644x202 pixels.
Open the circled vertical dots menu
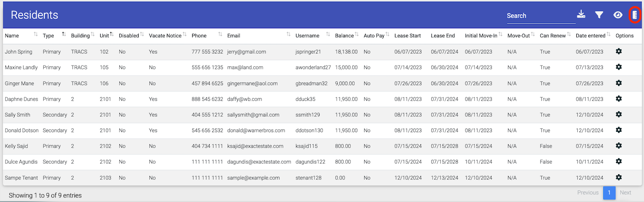click(635, 15)
